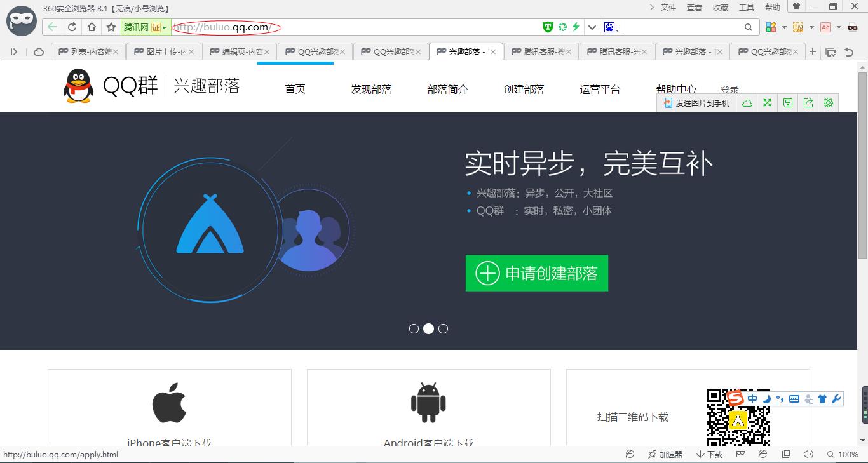Click the green lightning speed-mode icon

coord(576,27)
